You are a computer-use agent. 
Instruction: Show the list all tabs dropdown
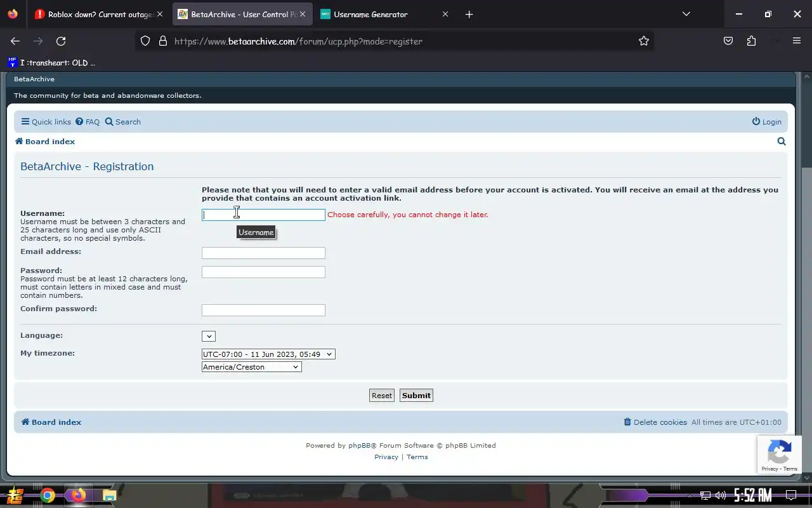[x=686, y=14]
